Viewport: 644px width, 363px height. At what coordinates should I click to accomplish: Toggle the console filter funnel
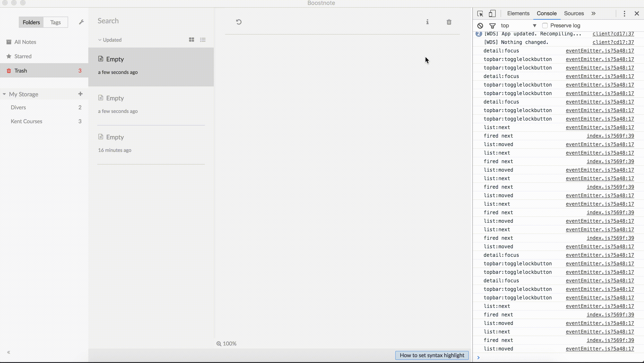[x=492, y=26]
